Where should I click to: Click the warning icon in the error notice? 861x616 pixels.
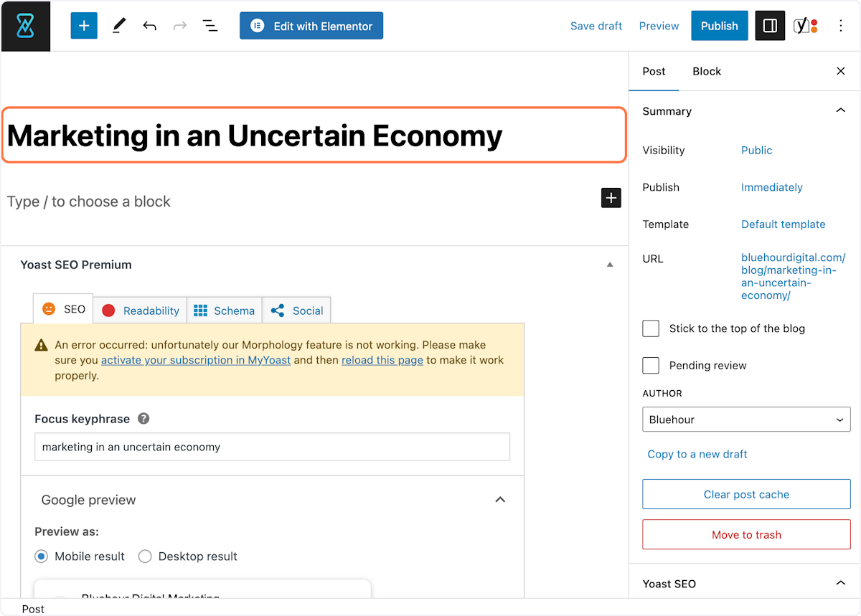tap(42, 346)
